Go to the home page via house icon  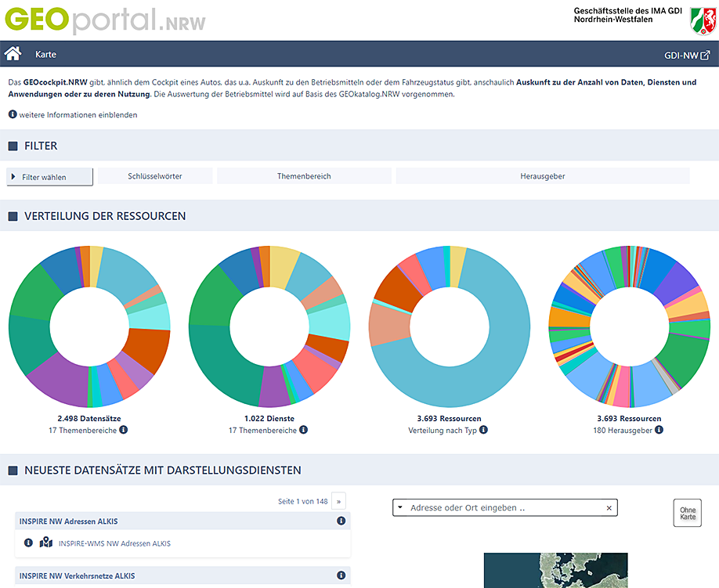click(13, 53)
